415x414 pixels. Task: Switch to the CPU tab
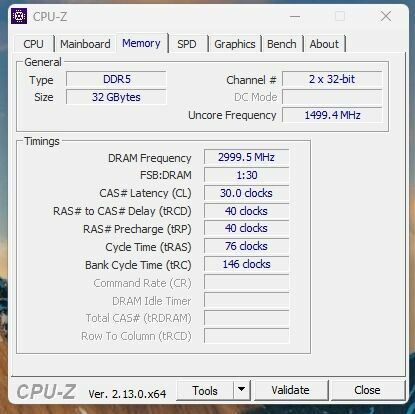33,44
